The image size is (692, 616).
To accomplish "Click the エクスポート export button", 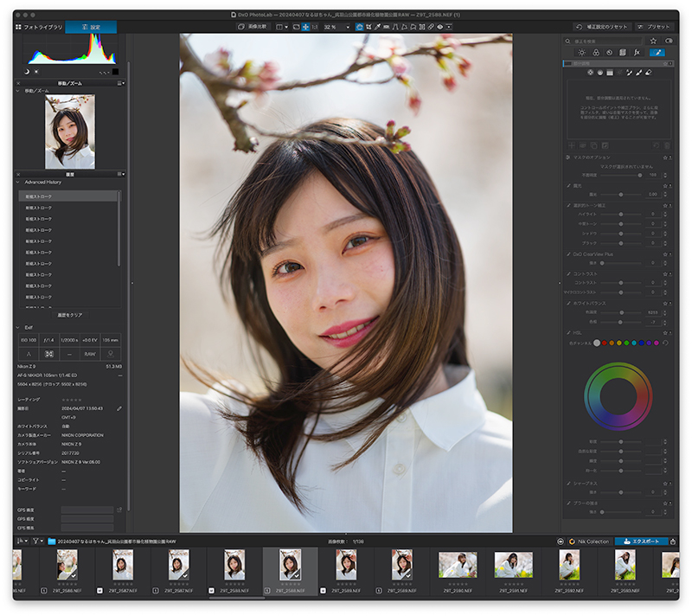I will (x=641, y=542).
